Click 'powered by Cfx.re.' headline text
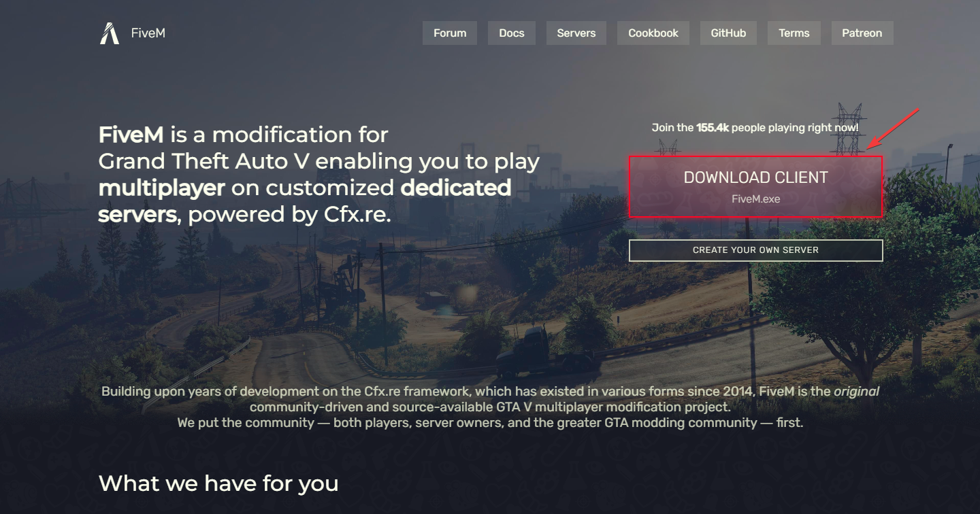Image resolution: width=980 pixels, height=514 pixels. point(289,215)
